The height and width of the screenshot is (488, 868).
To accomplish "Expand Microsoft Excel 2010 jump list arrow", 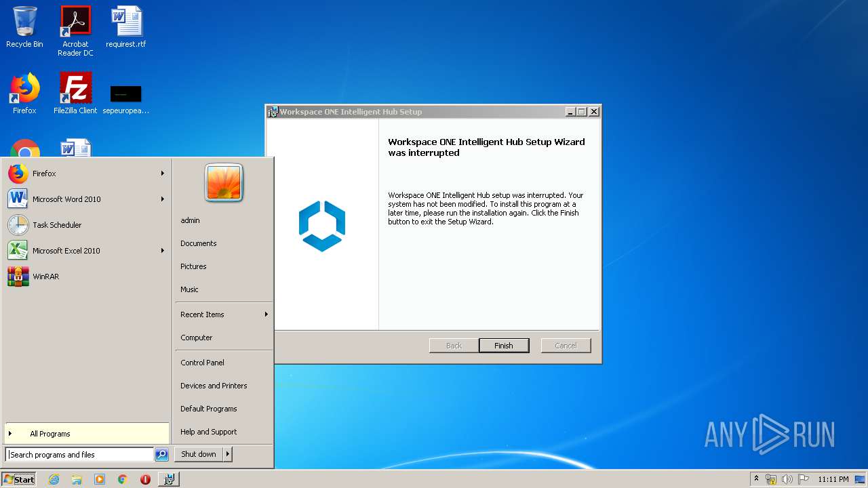I will click(163, 251).
